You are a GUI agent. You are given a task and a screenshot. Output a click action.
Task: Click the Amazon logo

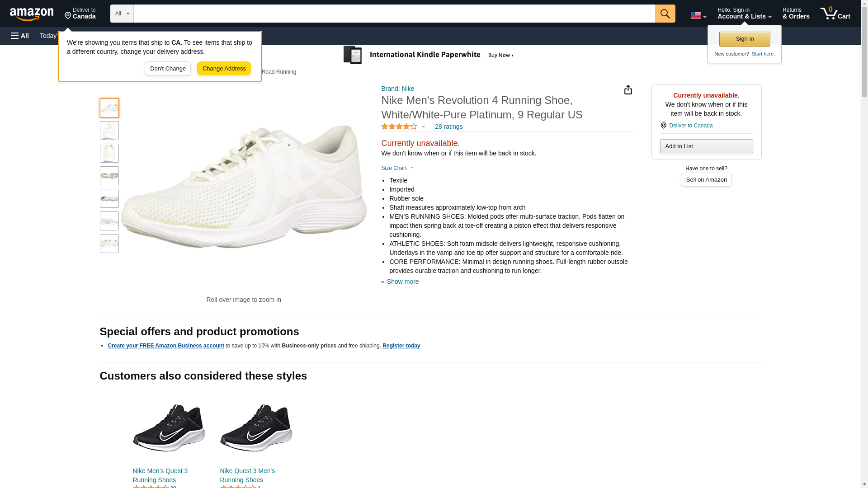coord(32,14)
